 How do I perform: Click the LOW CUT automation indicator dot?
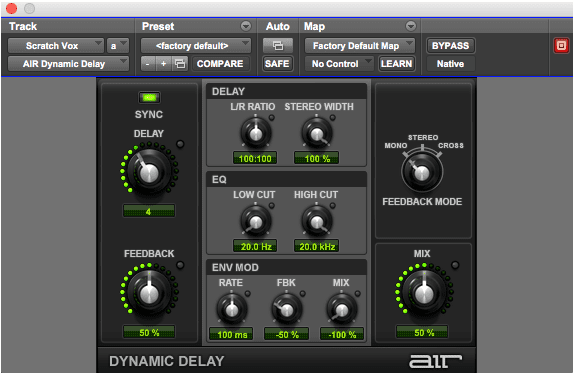coord(272,206)
